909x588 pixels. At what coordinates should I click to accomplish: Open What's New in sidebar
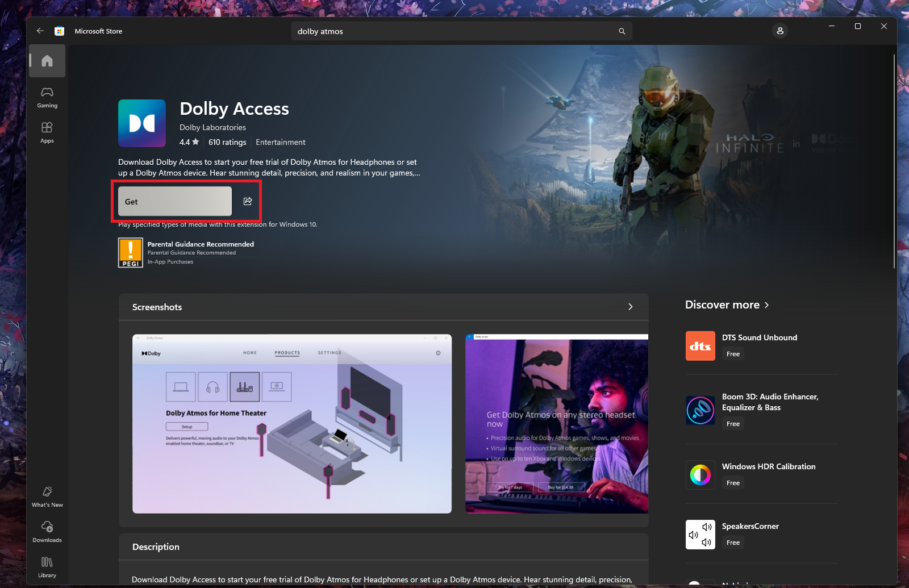click(47, 497)
